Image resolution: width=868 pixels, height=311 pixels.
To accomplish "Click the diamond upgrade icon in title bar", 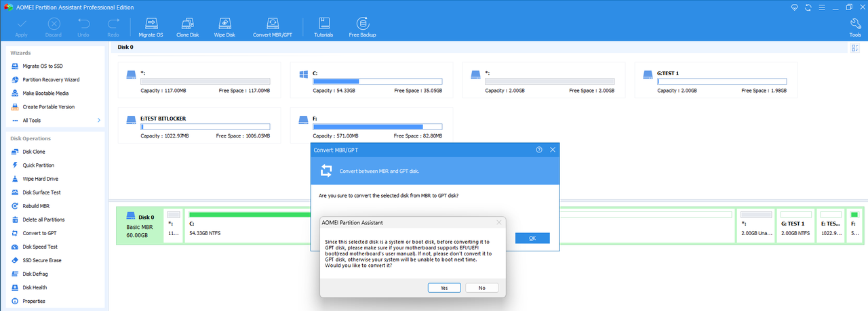I will (795, 7).
